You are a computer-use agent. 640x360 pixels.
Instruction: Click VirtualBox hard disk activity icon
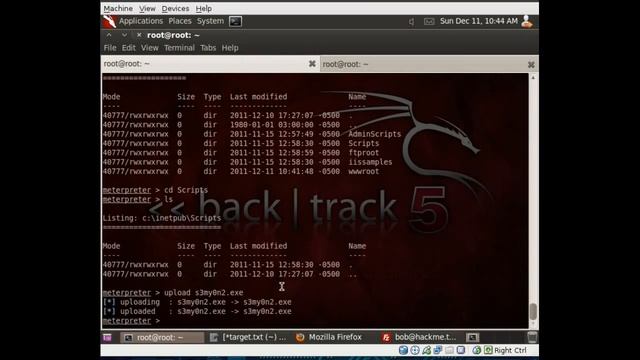(x=403, y=350)
